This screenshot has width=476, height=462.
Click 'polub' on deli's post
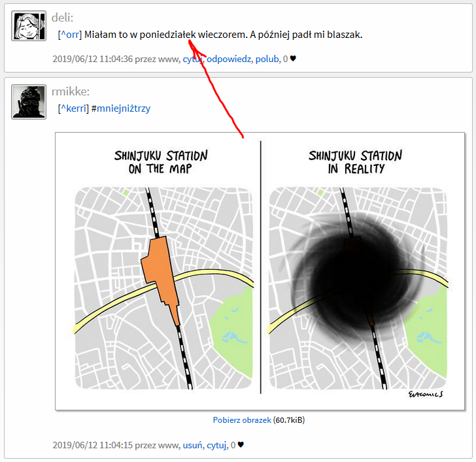pos(267,59)
